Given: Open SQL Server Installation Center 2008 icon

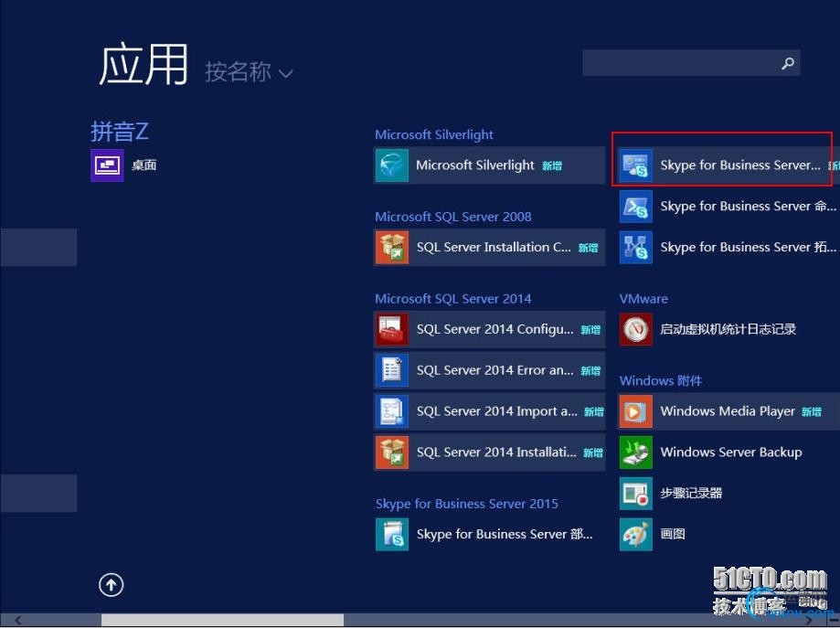Looking at the screenshot, I should coord(391,248).
